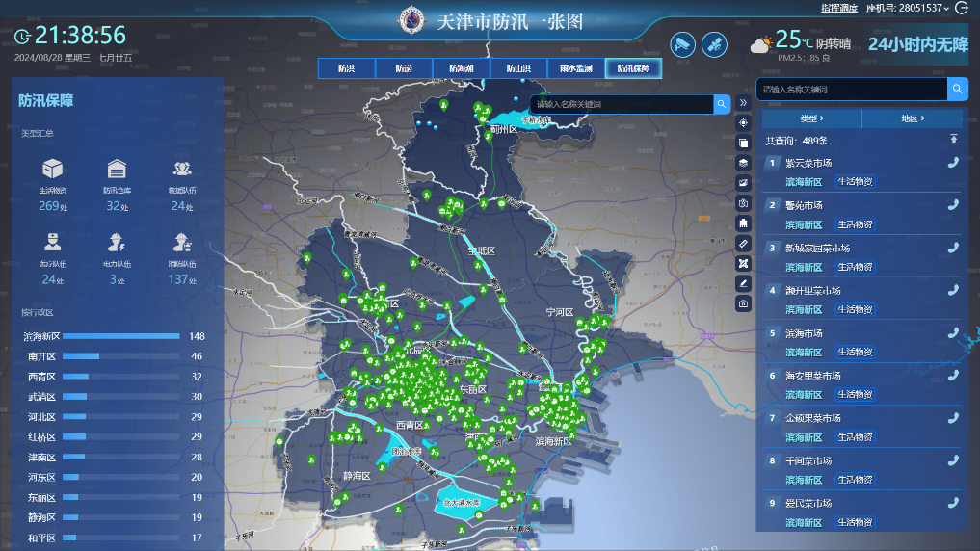980x551 pixels.
Task: Click the satellite imagery icon
Action: coord(713,44)
